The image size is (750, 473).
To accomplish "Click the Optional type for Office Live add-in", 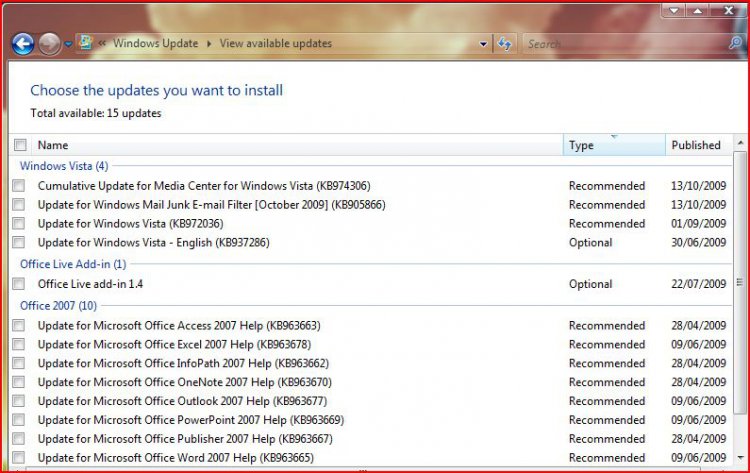I will pyautogui.click(x=590, y=284).
